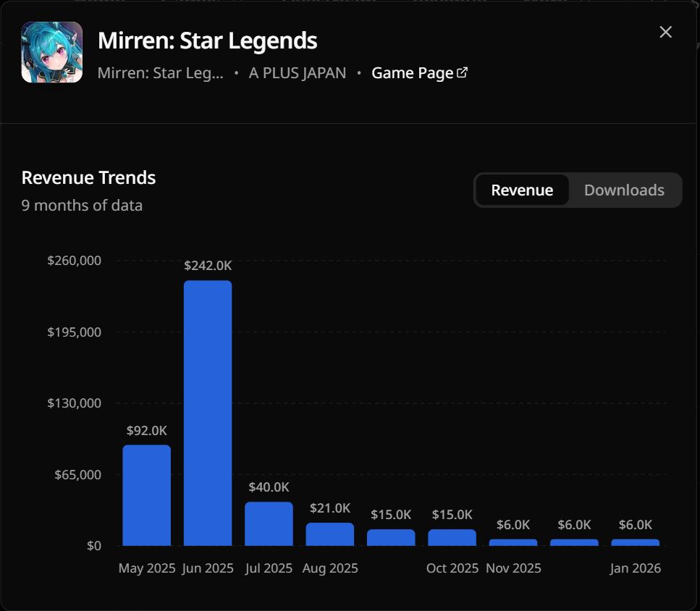Select the Aug 2025 revenue bar
The image size is (700, 611).
coord(330,534)
